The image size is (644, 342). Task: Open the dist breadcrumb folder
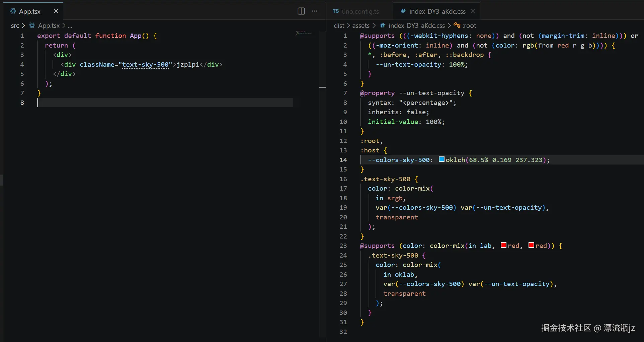[339, 25]
